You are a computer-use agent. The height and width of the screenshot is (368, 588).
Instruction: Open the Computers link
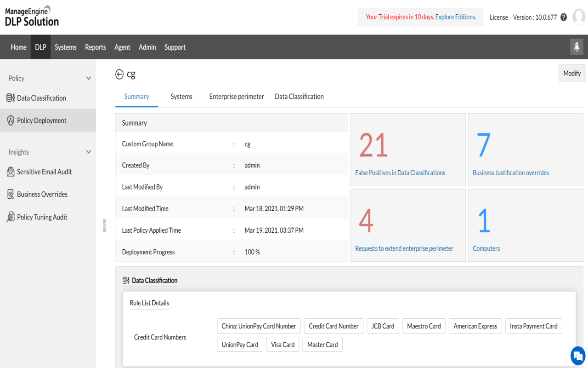click(x=486, y=248)
